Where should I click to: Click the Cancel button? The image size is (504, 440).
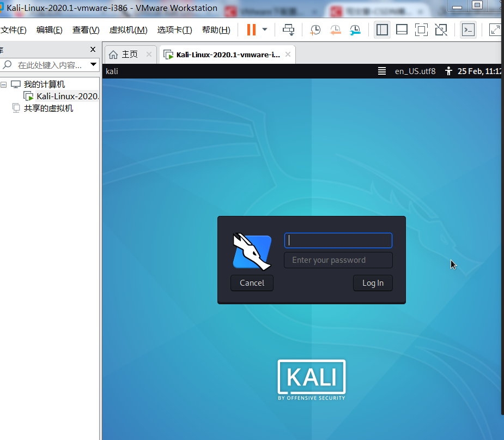pyautogui.click(x=252, y=283)
